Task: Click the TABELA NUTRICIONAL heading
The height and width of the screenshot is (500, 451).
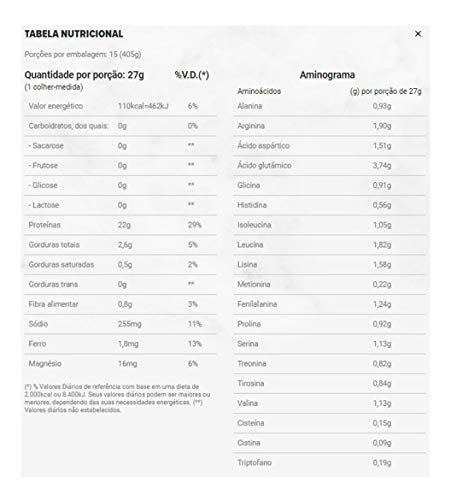Action: (x=74, y=34)
